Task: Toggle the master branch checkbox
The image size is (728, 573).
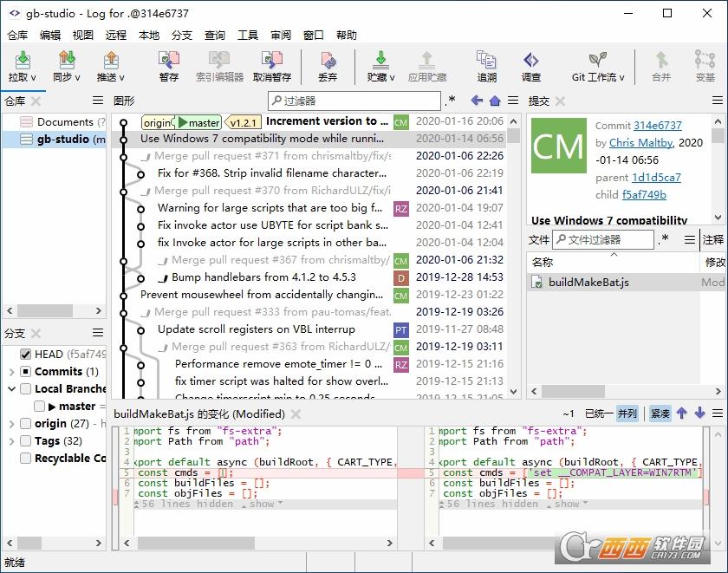Action: 40,407
